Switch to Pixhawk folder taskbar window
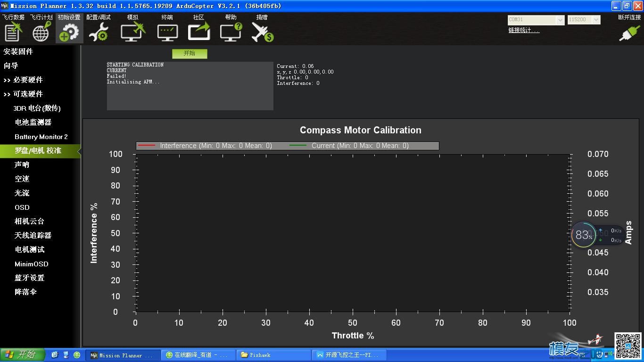644x362 pixels. click(273, 355)
